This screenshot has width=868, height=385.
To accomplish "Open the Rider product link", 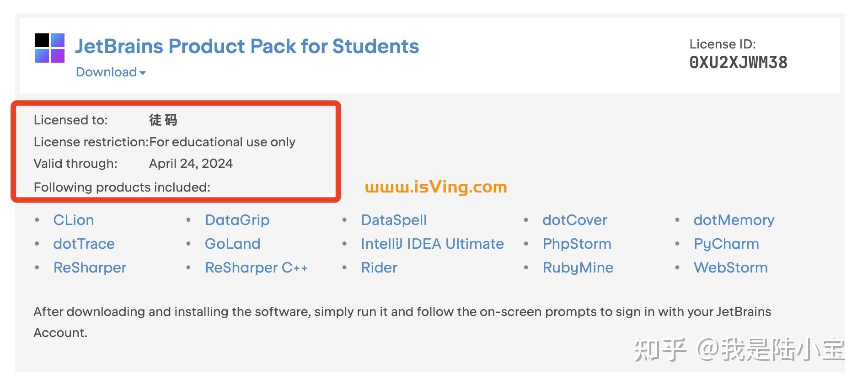I will pyautogui.click(x=379, y=267).
